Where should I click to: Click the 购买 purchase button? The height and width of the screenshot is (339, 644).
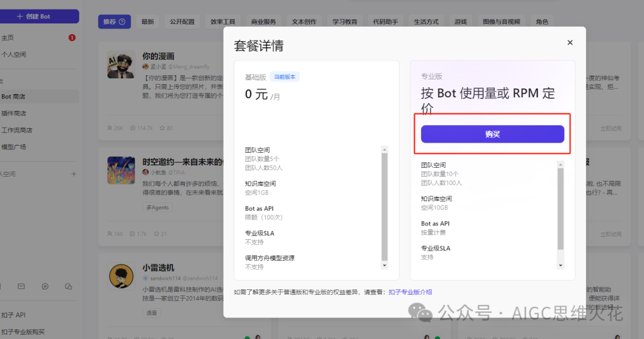click(x=493, y=134)
